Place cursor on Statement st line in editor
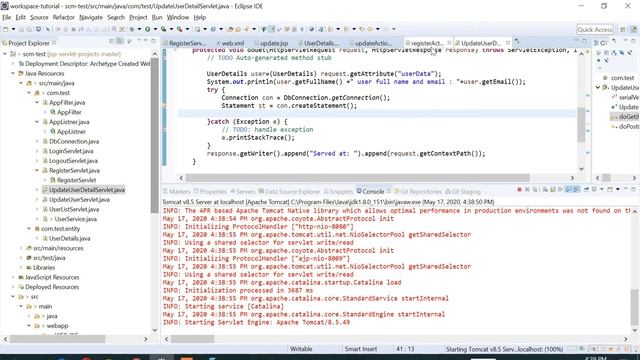640x360 pixels. click(289, 106)
